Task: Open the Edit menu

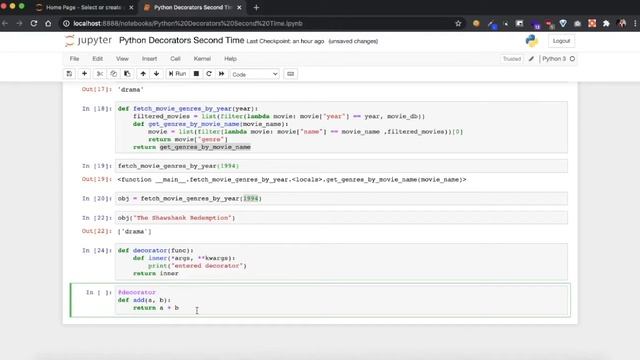Action: pyautogui.click(x=98, y=59)
